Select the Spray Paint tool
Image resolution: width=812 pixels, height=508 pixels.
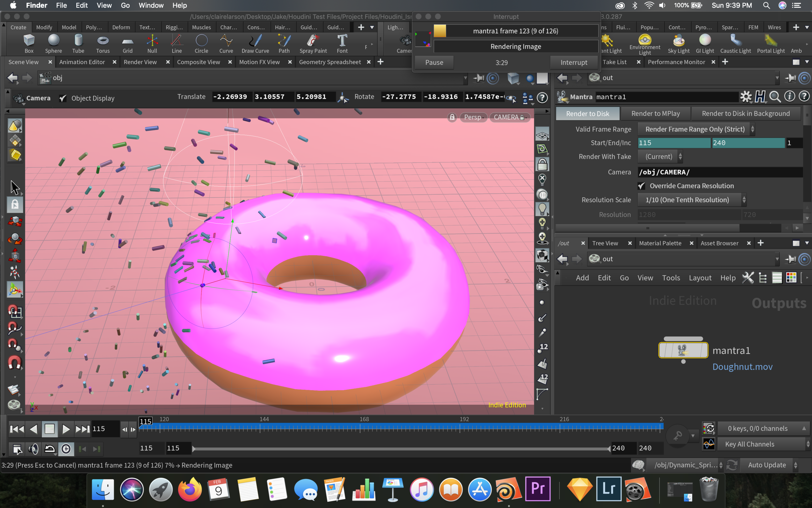click(x=313, y=44)
